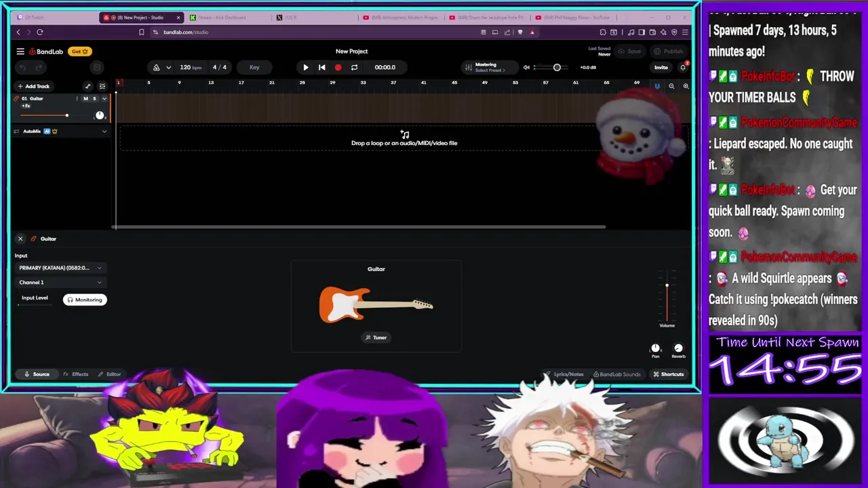The height and width of the screenshot is (488, 868).
Task: Open the Key selector
Action: click(x=254, y=67)
